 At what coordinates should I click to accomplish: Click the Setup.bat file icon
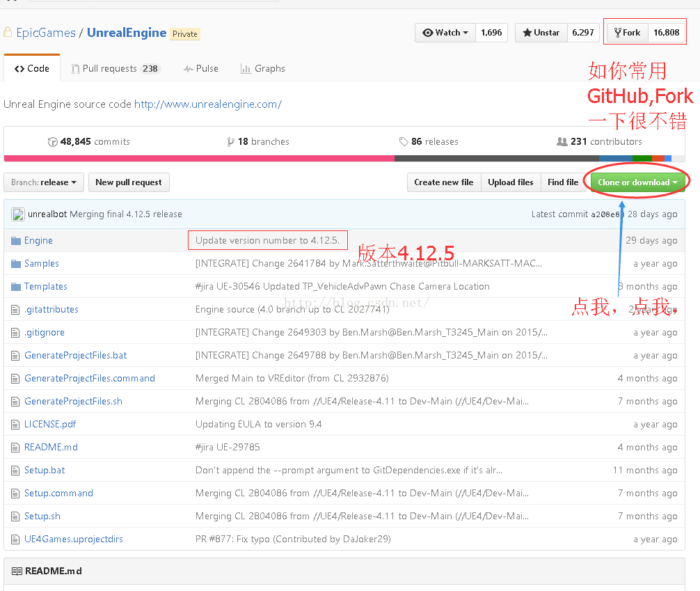(x=15, y=471)
